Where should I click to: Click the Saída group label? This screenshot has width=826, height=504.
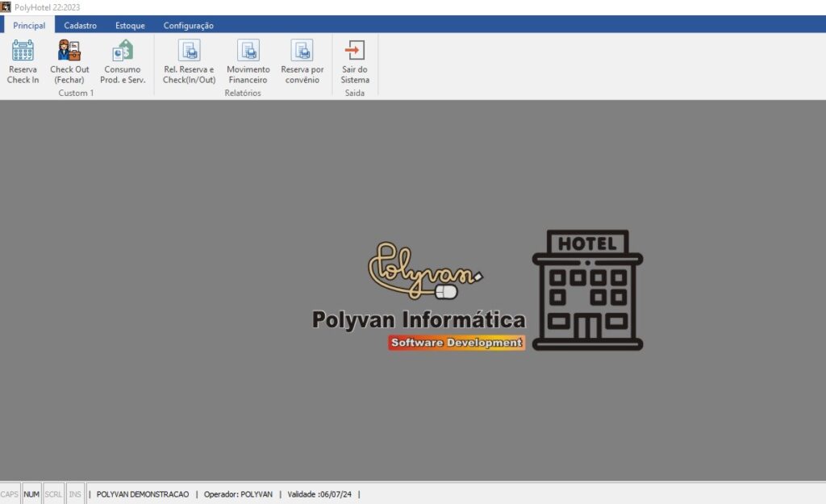click(355, 93)
